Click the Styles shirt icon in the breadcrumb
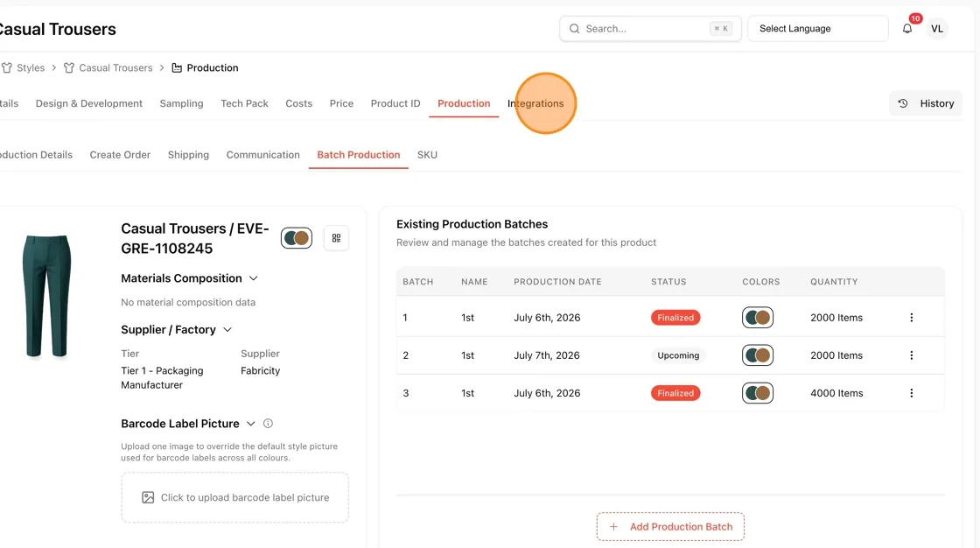 [6, 67]
